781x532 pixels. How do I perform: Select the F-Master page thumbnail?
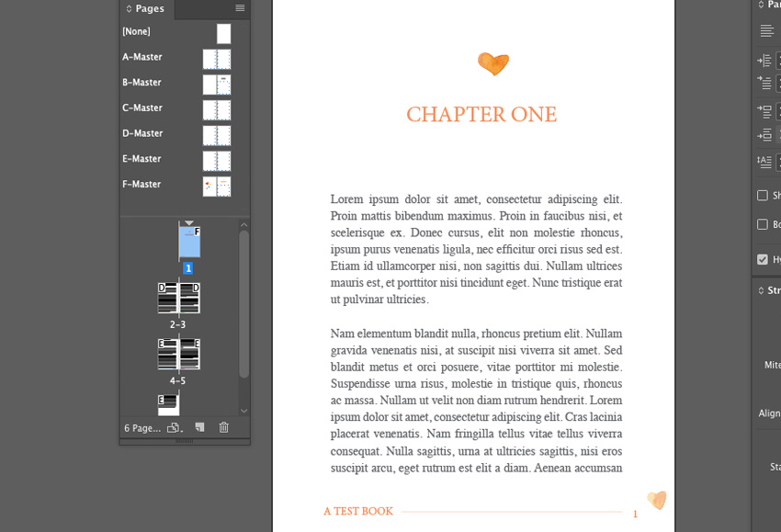[217, 184]
